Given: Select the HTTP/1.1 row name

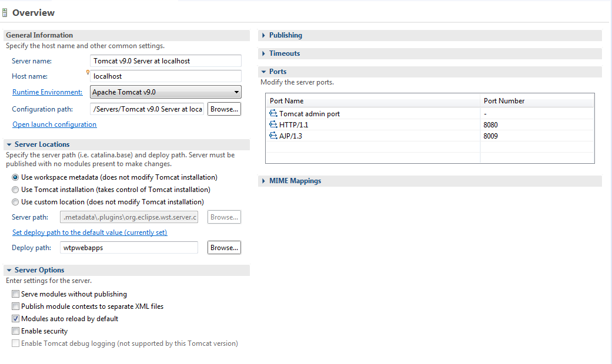Looking at the screenshot, I should click(293, 124).
